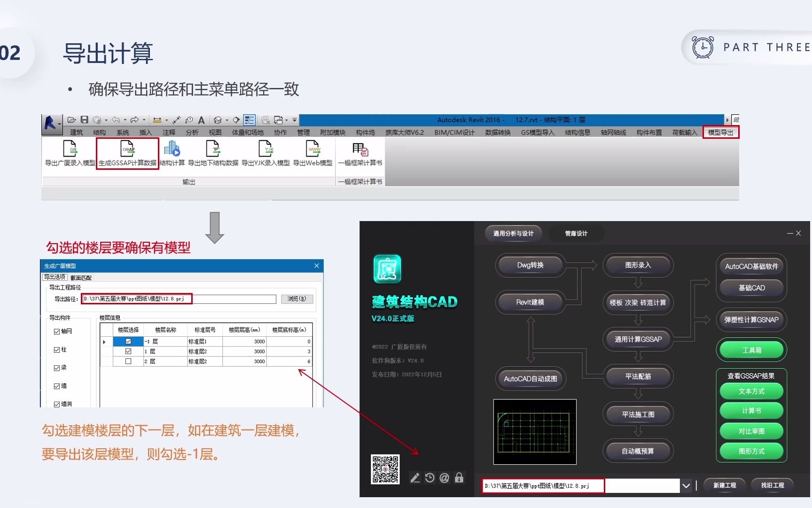
Task: Click the 广厦 green logo icon
Action: point(387,269)
